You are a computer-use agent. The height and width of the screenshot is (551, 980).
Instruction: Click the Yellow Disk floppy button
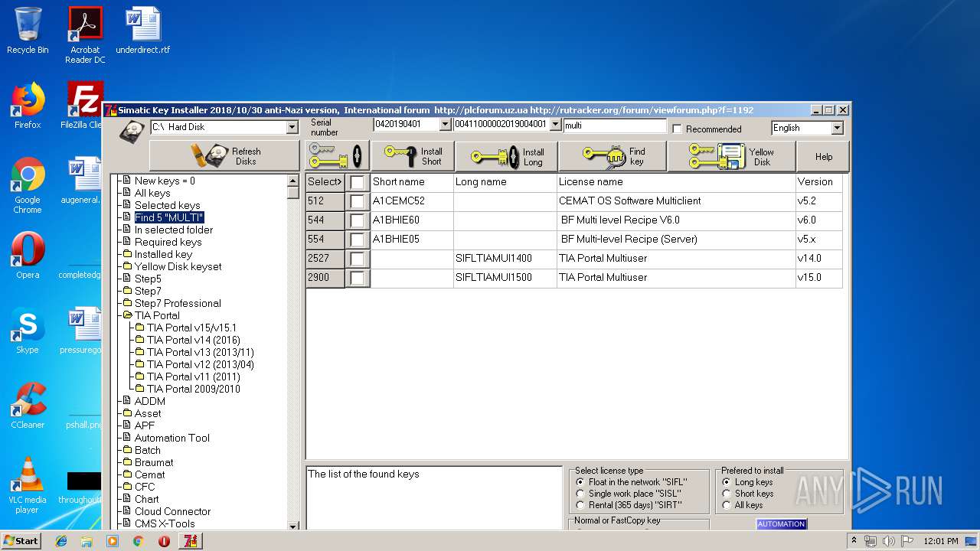pyautogui.click(x=730, y=157)
